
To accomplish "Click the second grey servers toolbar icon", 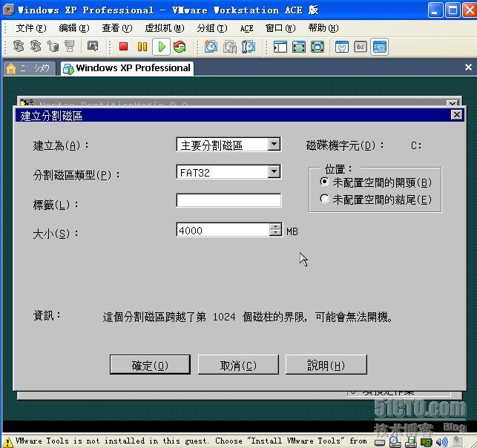I will click(36, 46).
